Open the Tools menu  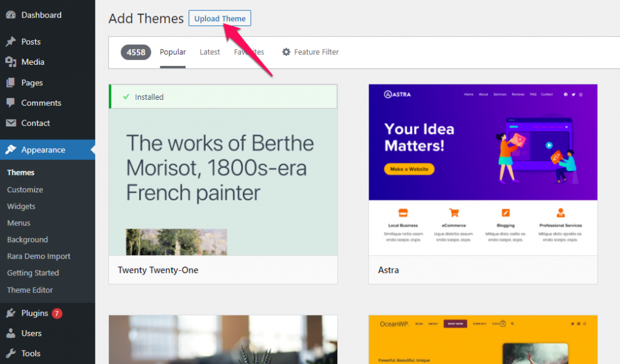pyautogui.click(x=47, y=353)
